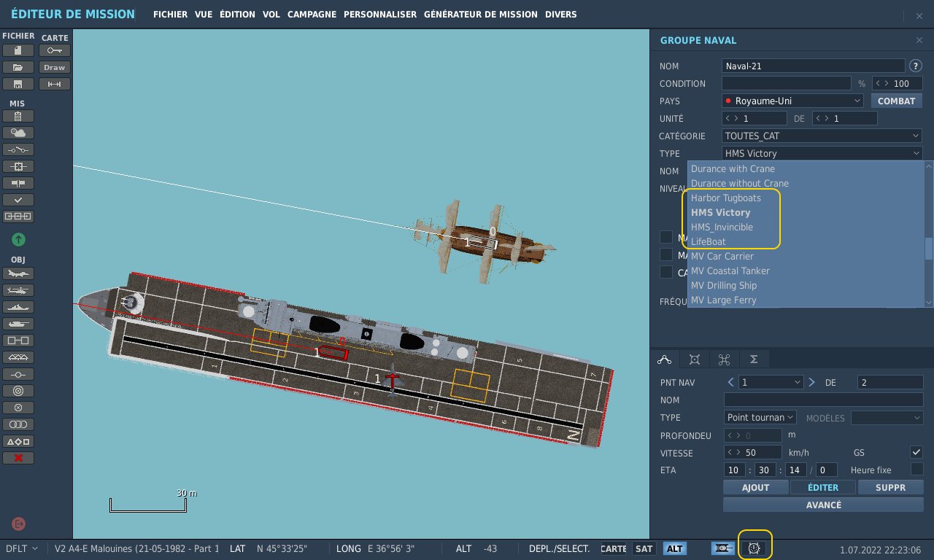Click the VITESSE speed value field
The image size is (934, 560).
tap(753, 452)
